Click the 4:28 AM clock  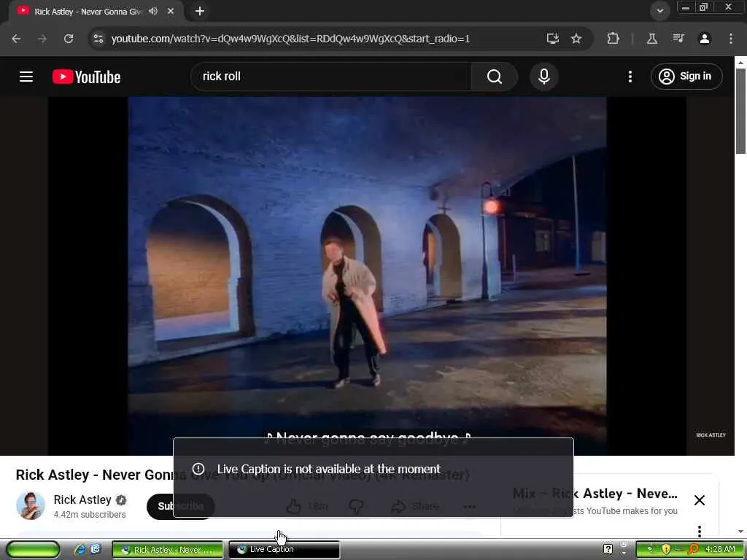point(720,549)
